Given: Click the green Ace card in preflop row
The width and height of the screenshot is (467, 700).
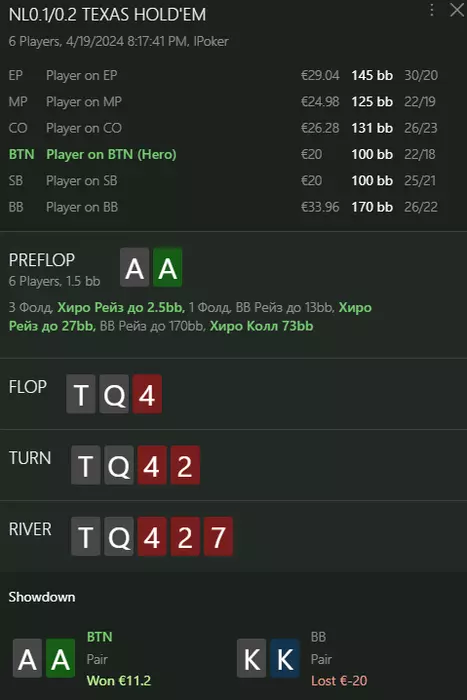Looking at the screenshot, I should (167, 267).
